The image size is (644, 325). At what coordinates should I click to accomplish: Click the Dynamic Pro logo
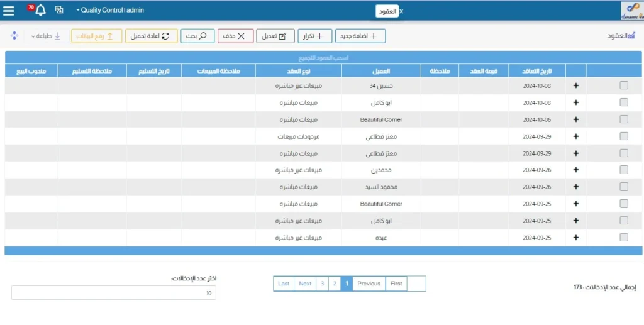[631, 10]
